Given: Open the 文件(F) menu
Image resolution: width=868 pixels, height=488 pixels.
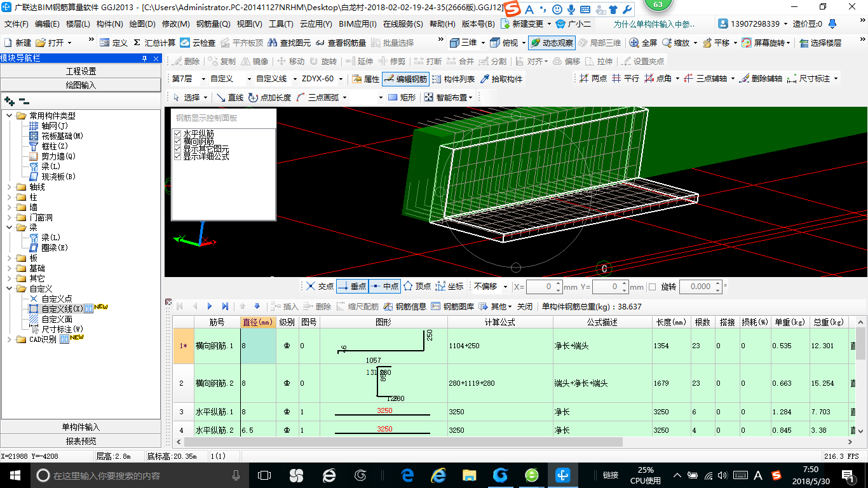Looking at the screenshot, I should pos(17,24).
